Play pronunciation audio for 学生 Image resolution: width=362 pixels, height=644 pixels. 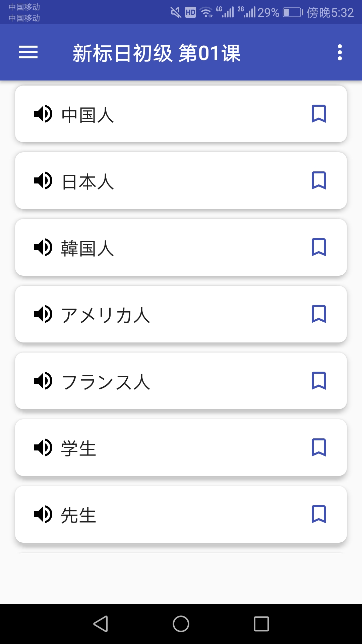coord(43,447)
